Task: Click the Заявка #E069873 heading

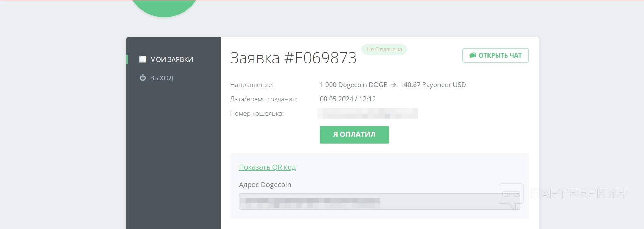Action: click(293, 58)
